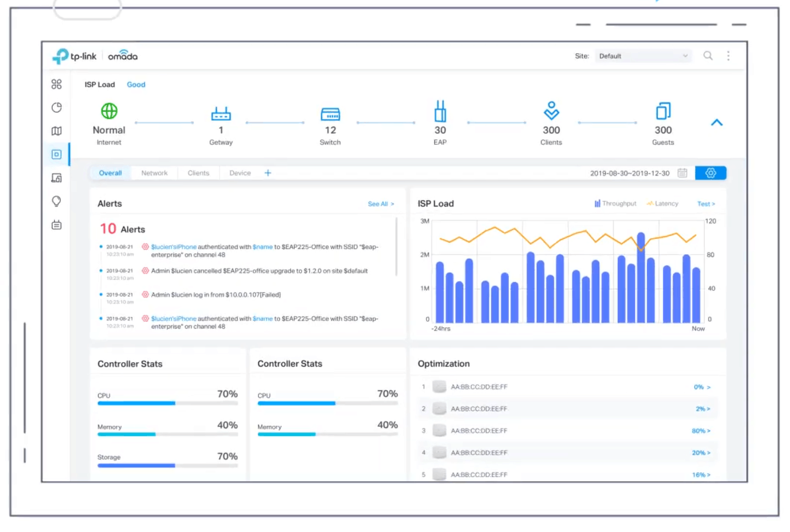
Task: Open the date range calendar icon
Action: [682, 173]
